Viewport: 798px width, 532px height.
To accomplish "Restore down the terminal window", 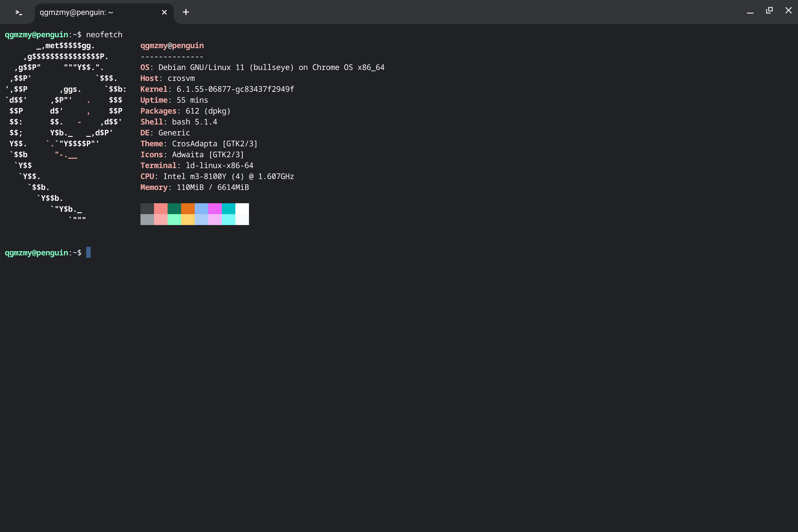I will tap(769, 11).
